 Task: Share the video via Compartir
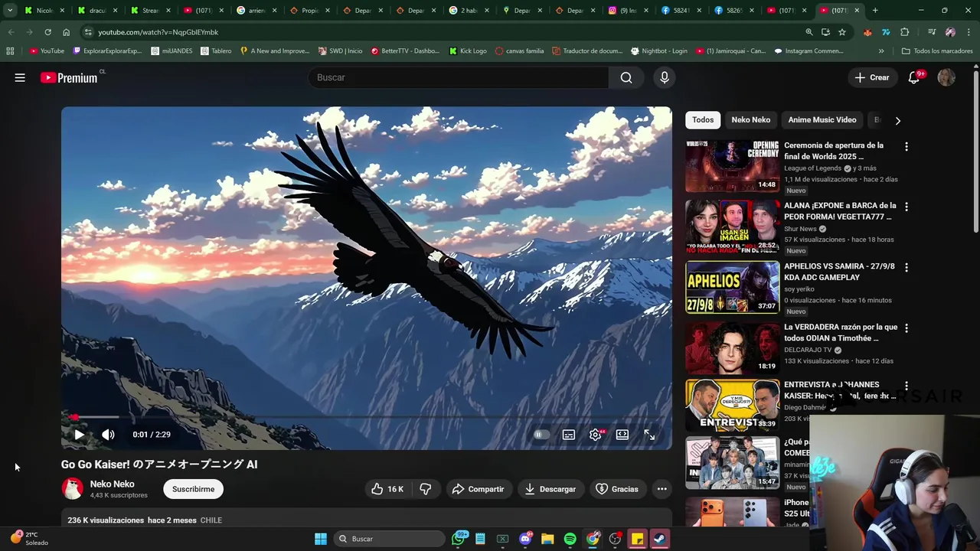click(478, 489)
